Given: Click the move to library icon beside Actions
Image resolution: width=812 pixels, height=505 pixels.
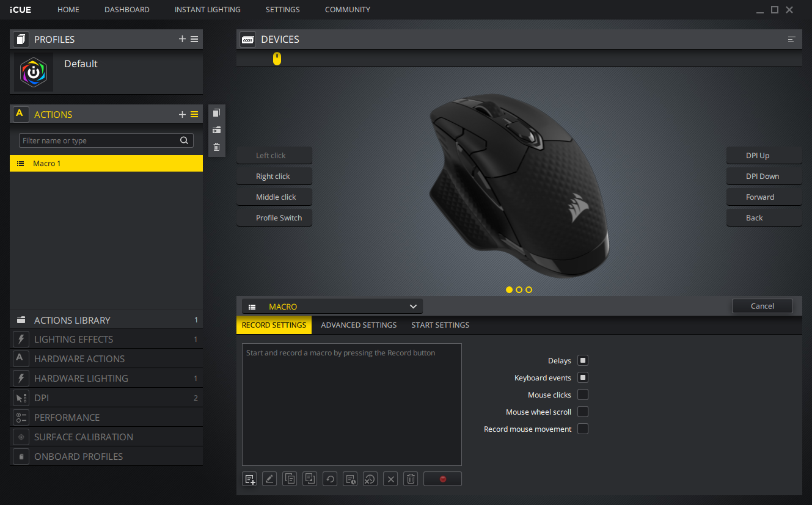Looking at the screenshot, I should [216, 130].
